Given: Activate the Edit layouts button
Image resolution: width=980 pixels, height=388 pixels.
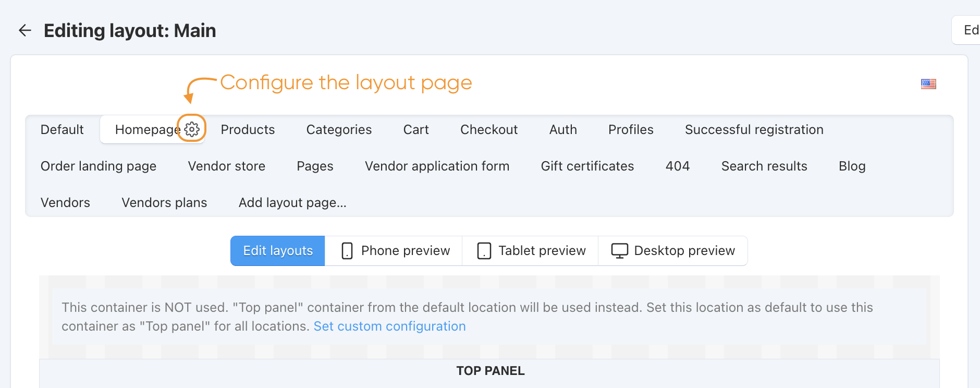Looking at the screenshot, I should coord(278,251).
